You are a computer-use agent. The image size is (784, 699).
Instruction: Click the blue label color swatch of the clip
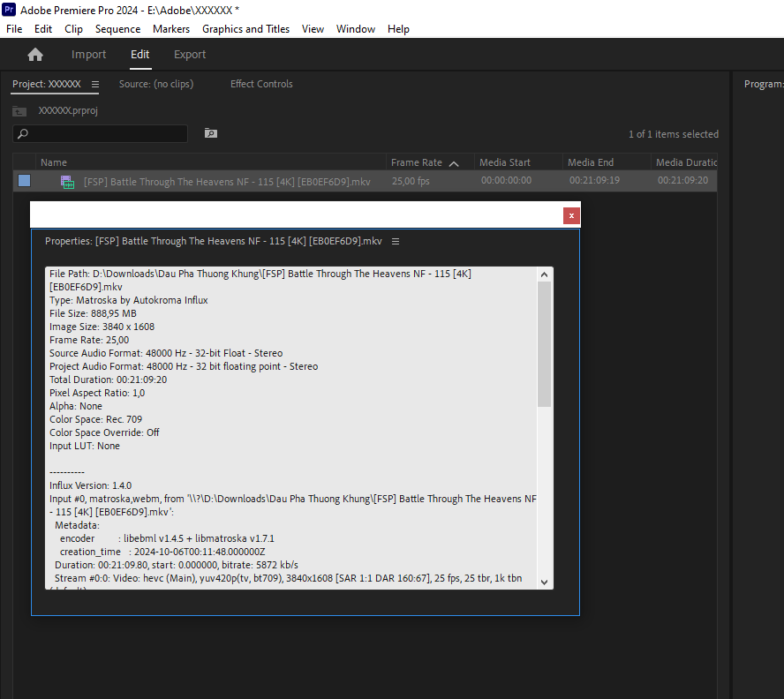coord(24,180)
